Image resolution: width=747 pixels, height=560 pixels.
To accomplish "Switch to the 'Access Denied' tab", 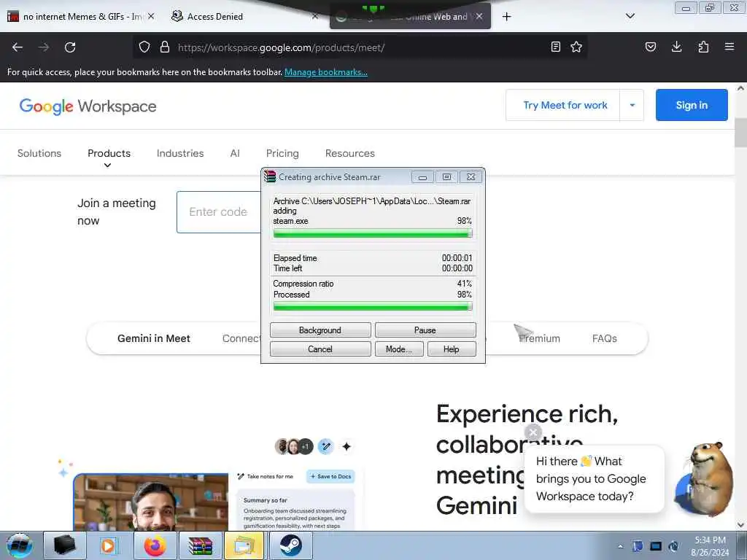I will [215, 17].
